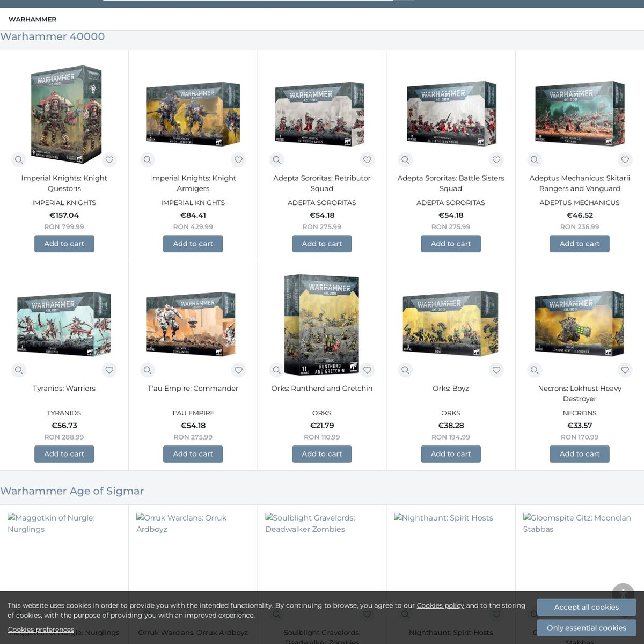Screen dimensions: 644x644
Task: Open the Cookies policy link
Action: click(x=441, y=605)
